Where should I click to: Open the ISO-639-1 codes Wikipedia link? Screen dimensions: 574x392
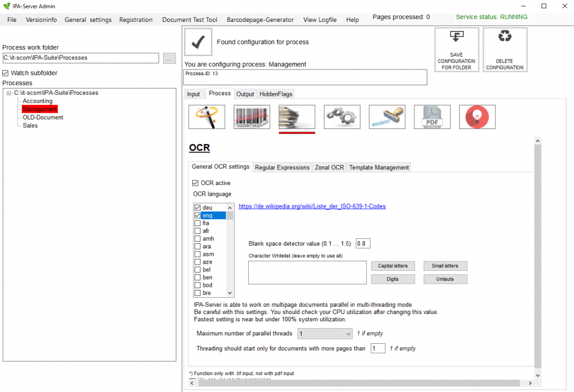(312, 206)
